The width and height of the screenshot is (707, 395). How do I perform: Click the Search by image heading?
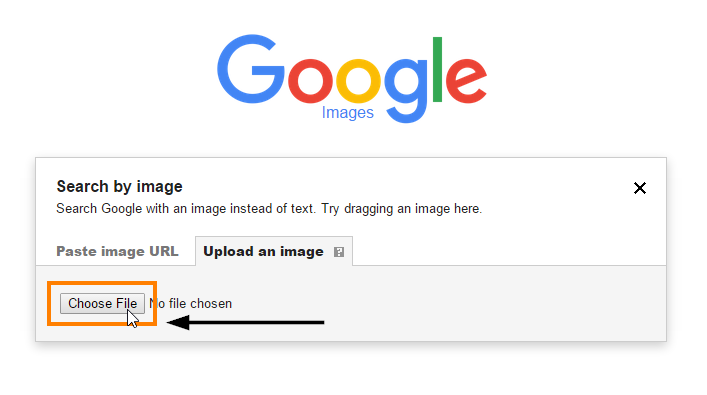click(x=119, y=186)
